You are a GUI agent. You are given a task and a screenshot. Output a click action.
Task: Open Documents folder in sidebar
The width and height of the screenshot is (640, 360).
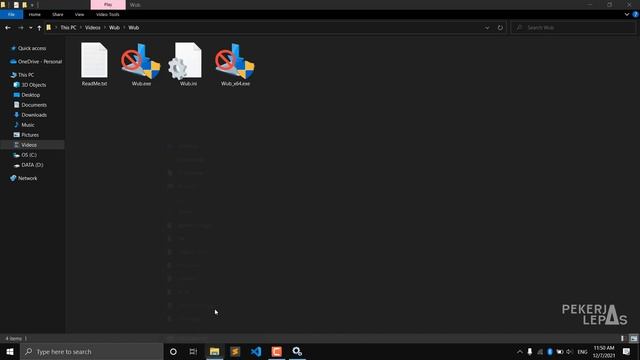click(x=34, y=105)
